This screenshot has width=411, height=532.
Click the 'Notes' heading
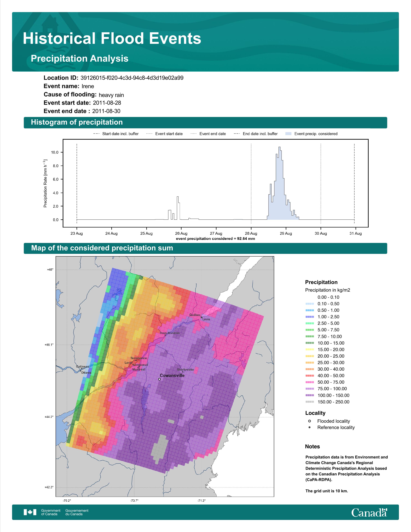[312, 447]
